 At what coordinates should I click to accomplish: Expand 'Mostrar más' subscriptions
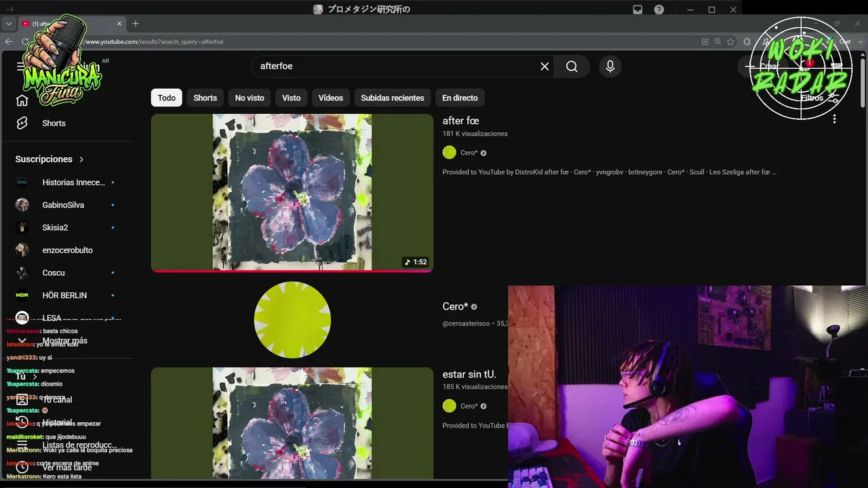click(x=65, y=341)
